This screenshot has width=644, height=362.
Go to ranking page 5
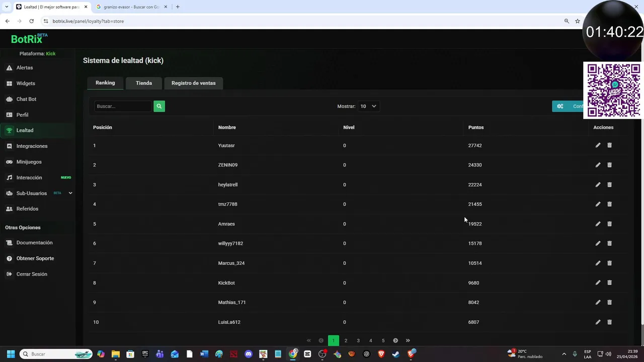coord(383,340)
